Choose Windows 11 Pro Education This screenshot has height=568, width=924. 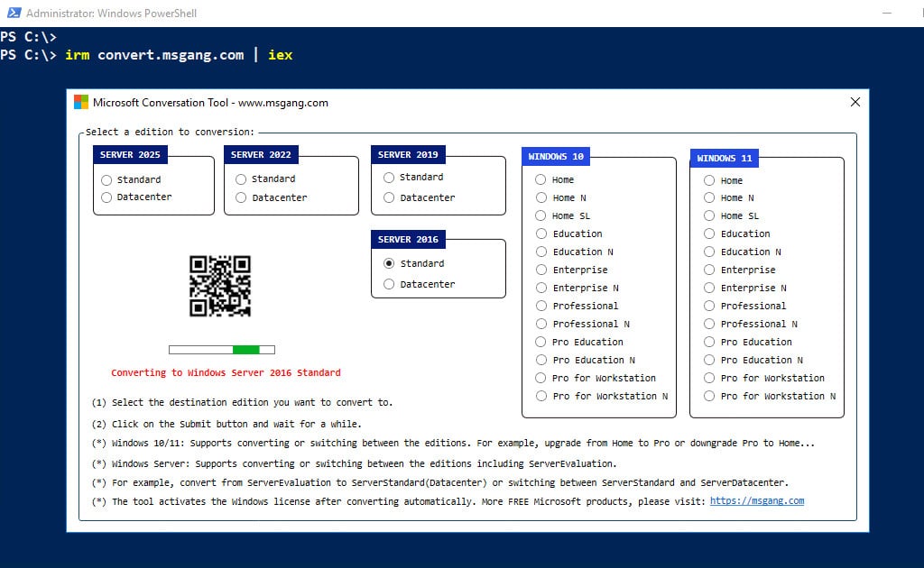(709, 342)
